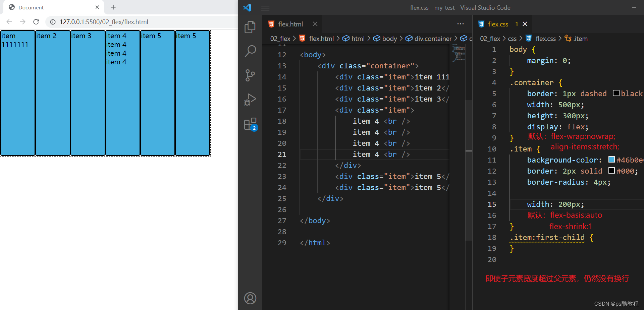Screen dimensions: 644x310
Task: Click 'item 3' box in browser page
Action: 88,93
